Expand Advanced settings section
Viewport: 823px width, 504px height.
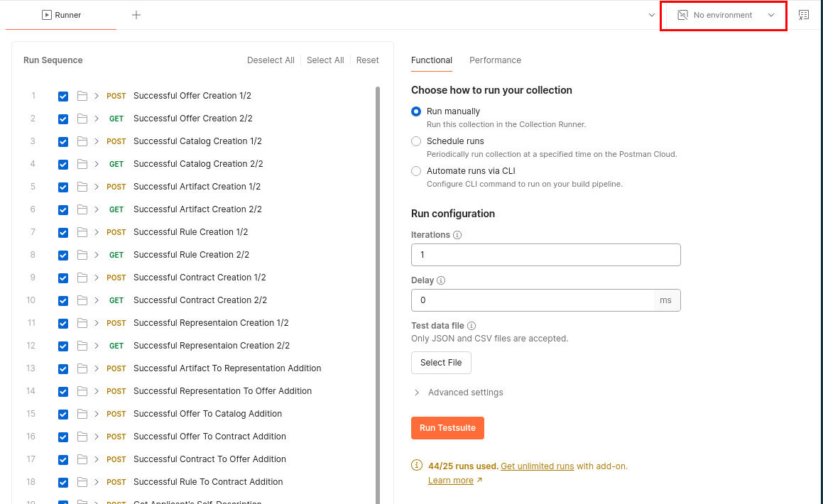tap(458, 393)
